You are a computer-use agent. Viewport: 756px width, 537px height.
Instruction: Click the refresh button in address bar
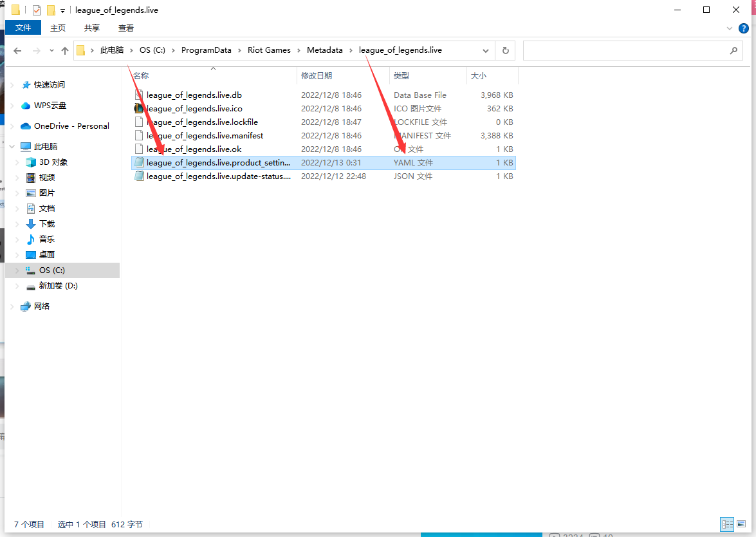(x=505, y=50)
